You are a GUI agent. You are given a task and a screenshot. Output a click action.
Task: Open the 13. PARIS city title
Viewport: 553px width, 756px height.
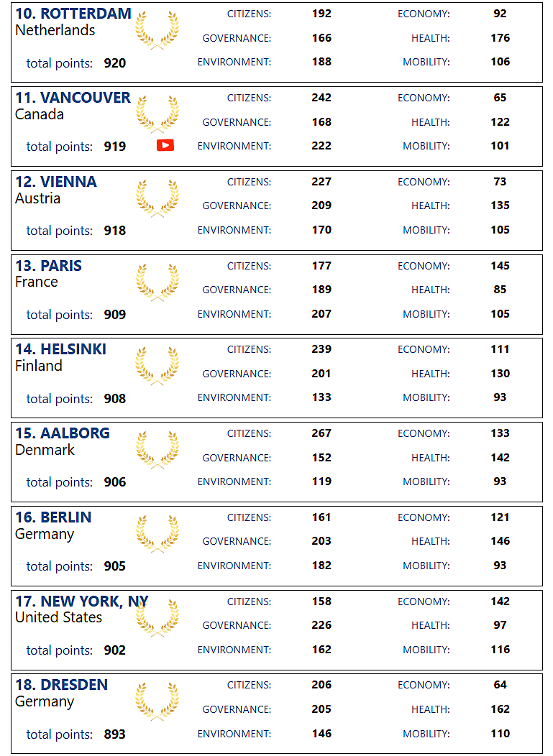tap(49, 266)
